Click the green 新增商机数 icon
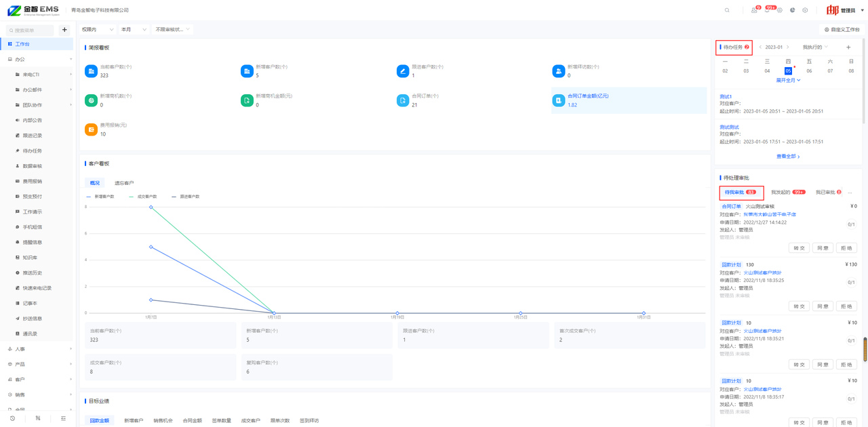 tap(91, 100)
